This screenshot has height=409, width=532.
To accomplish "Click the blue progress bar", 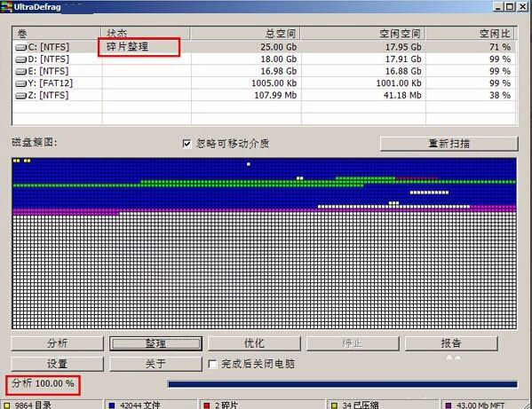I will point(342,384).
